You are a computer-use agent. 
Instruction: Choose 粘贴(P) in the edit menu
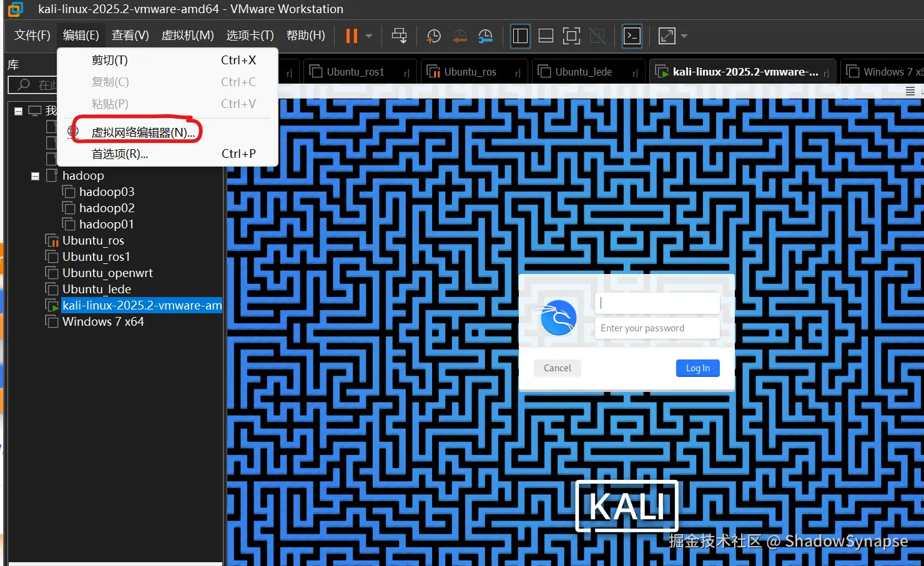pos(167,104)
